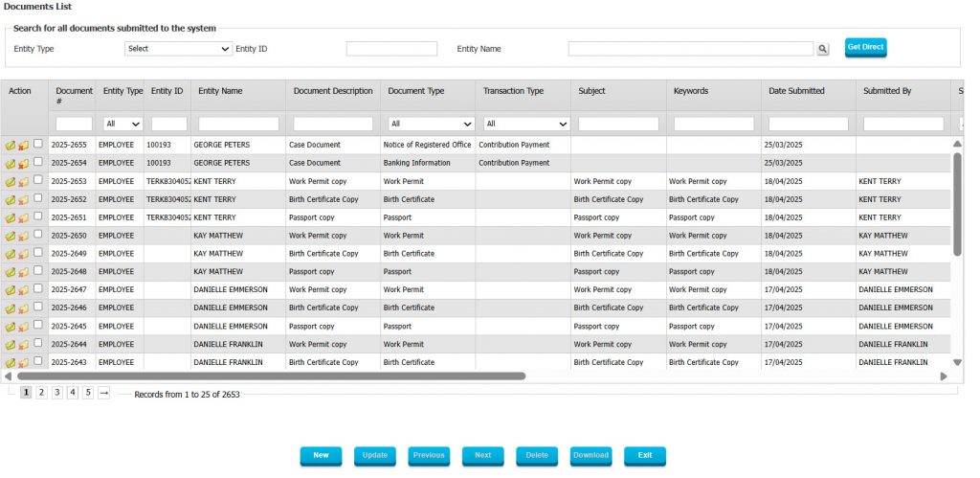Click the delete icon for document 2025-2648
Screen dimensions: 980x478
(x=23, y=273)
